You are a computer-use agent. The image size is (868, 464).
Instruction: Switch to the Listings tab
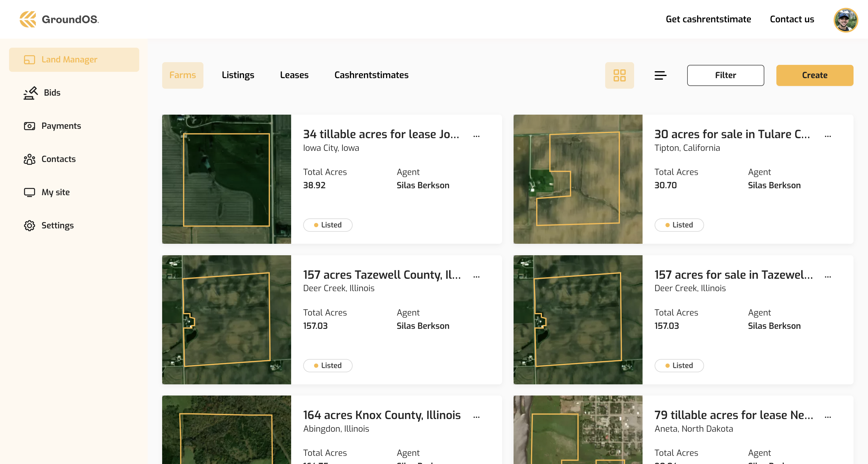[237, 75]
